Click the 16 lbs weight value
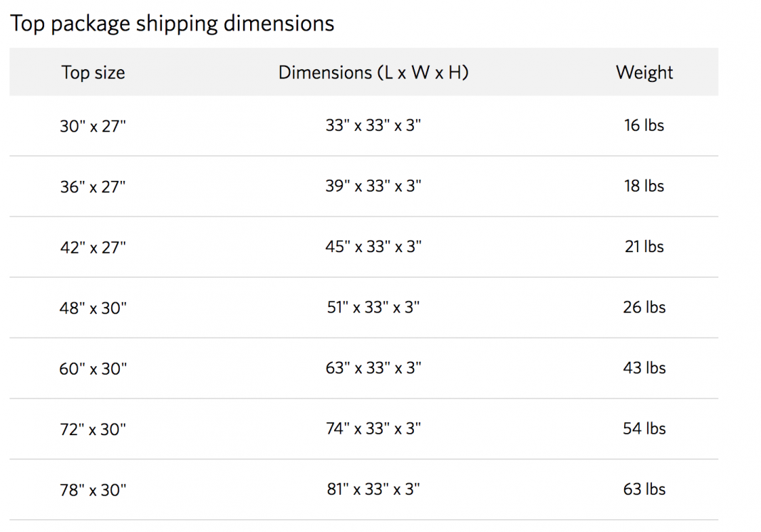Viewport: 761px width, 532px height. [x=644, y=125]
